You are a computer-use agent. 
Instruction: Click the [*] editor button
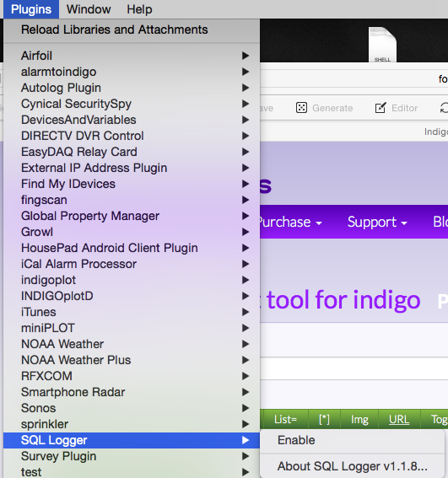pyautogui.click(x=324, y=419)
